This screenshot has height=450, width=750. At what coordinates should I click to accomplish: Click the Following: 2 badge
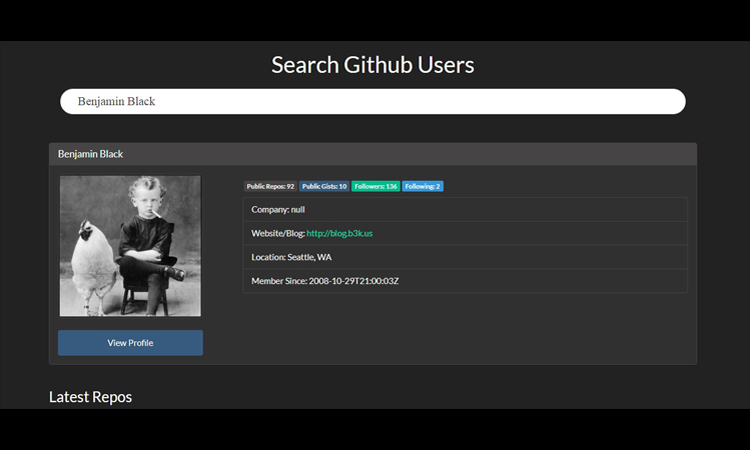(x=423, y=187)
